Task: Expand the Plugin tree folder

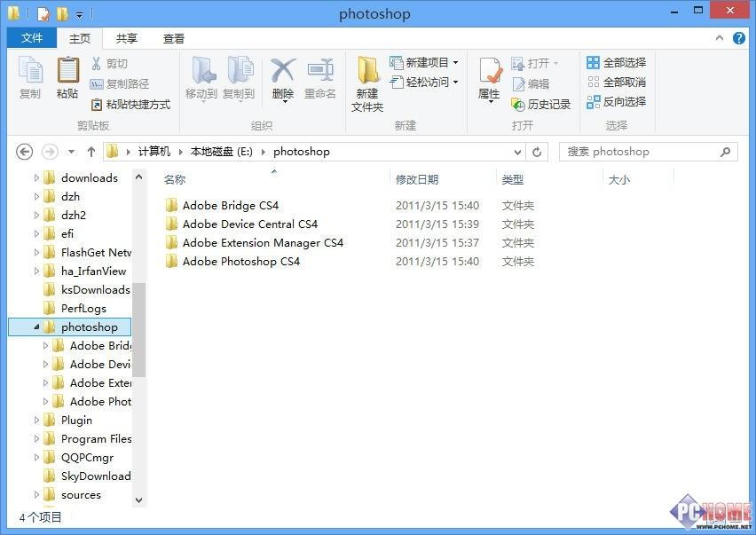Action: click(36, 420)
